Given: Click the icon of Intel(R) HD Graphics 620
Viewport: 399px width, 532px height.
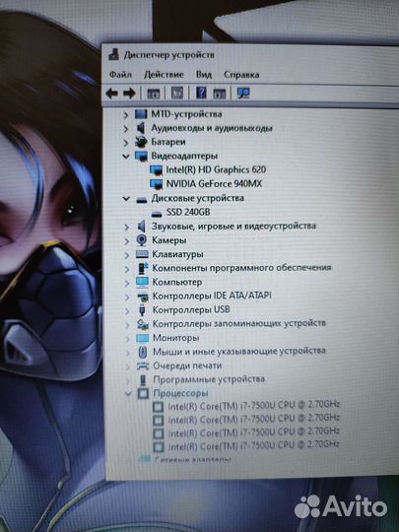Looking at the screenshot, I should (156, 169).
